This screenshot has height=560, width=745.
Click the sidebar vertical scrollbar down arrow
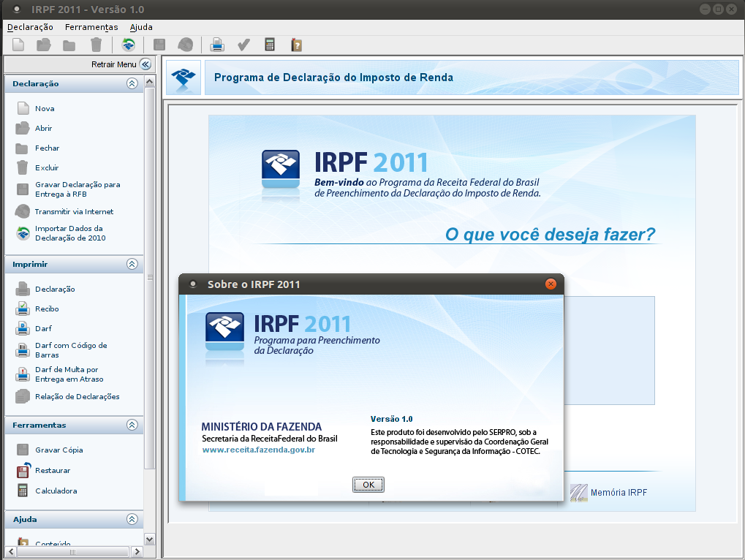click(150, 539)
